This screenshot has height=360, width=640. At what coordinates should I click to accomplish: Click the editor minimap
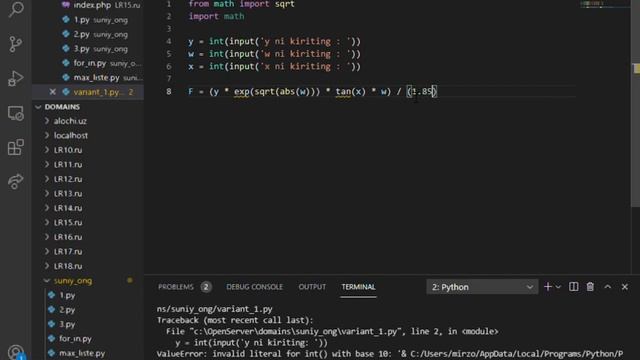point(605,5)
